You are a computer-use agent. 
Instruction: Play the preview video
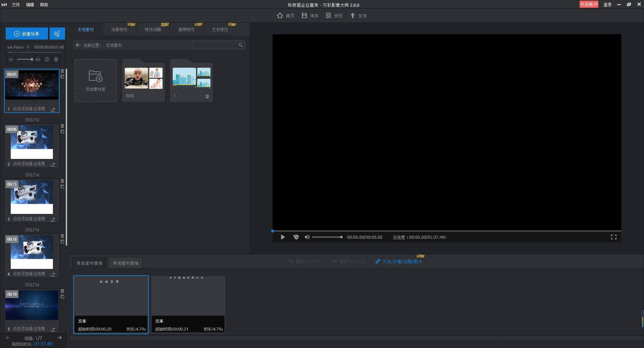(x=283, y=237)
